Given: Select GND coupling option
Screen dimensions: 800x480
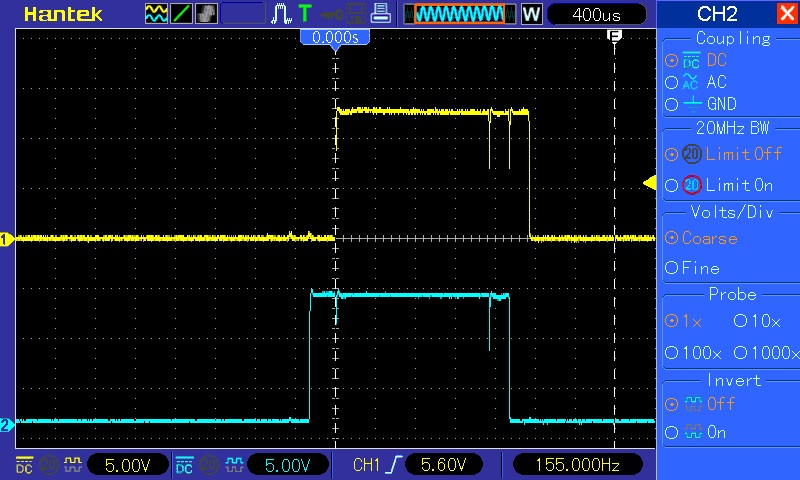Looking at the screenshot, I should click(x=672, y=105).
